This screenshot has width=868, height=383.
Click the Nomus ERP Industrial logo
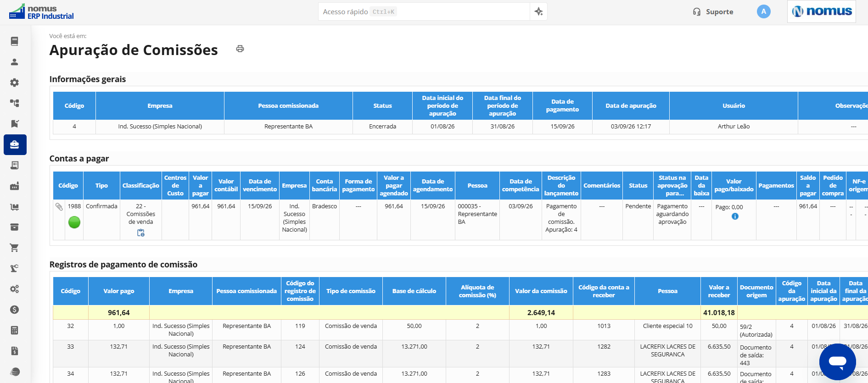41,12
